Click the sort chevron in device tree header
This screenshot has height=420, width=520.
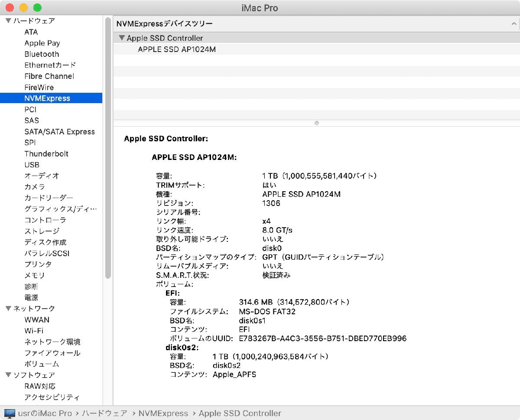point(514,24)
